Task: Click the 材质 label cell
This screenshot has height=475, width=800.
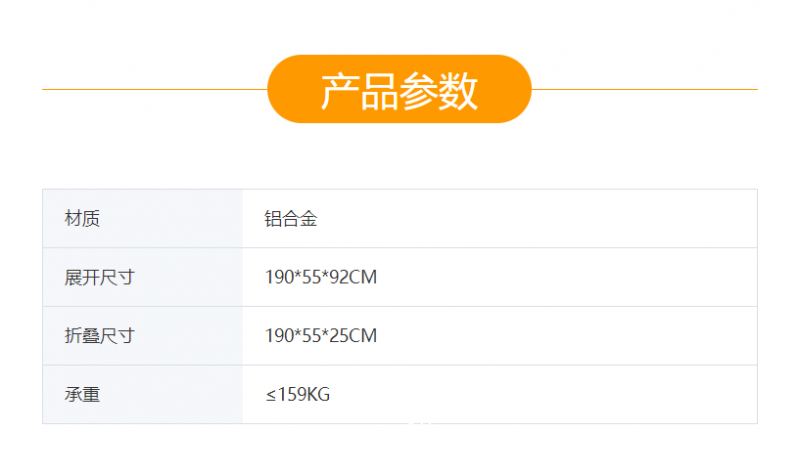Action: click(82, 219)
